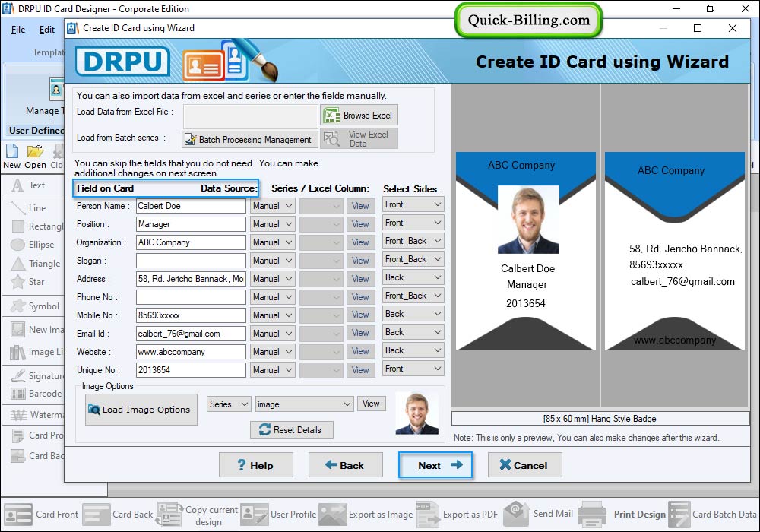Screen dimensions: 760x532
Task: Click Reset Details button
Action: [292, 429]
